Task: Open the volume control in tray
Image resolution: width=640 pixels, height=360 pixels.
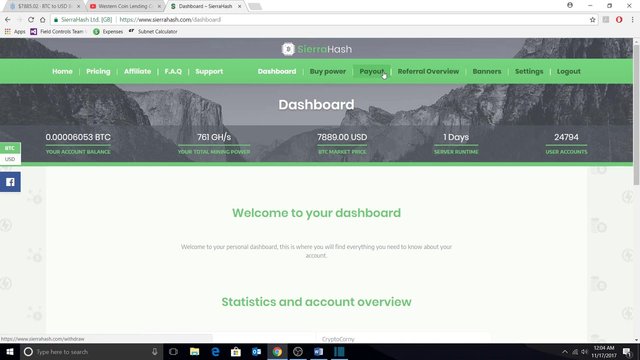Action: (x=584, y=352)
